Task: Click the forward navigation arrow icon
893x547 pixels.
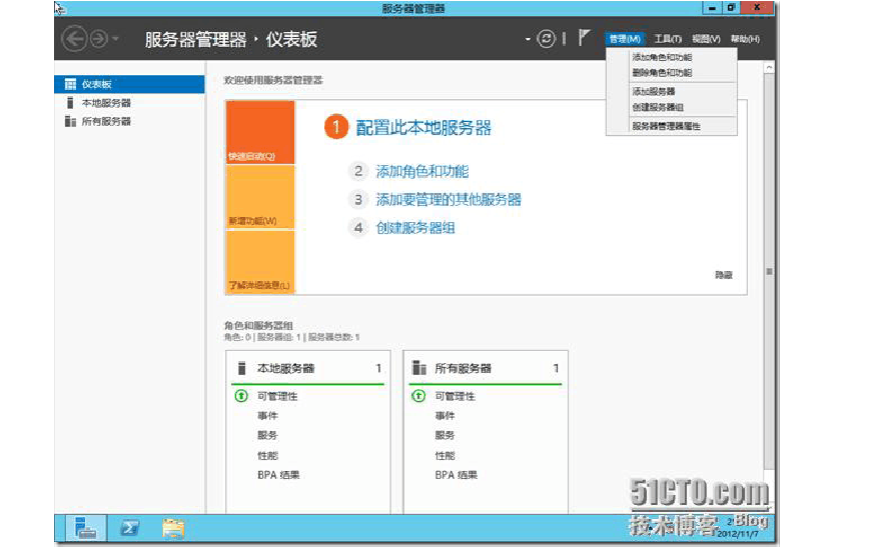Action: click(x=99, y=39)
